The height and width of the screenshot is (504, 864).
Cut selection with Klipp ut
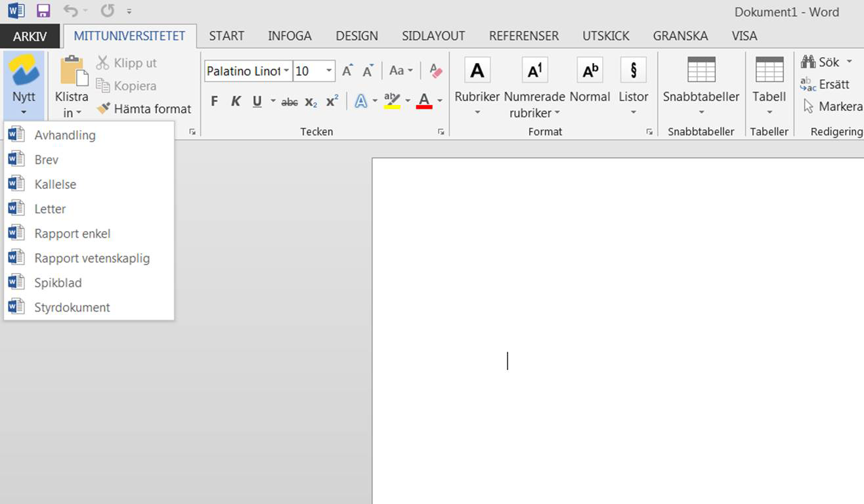126,63
